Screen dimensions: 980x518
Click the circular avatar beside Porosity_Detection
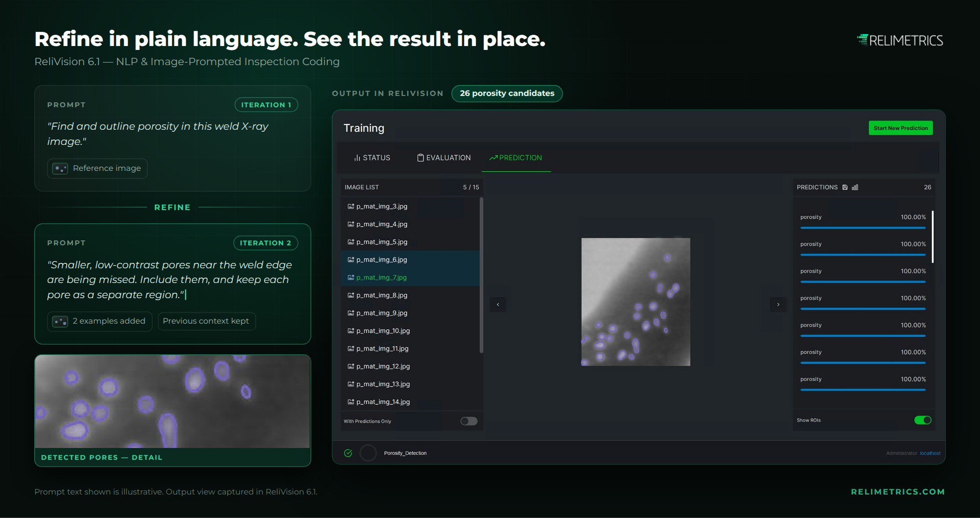click(x=368, y=453)
